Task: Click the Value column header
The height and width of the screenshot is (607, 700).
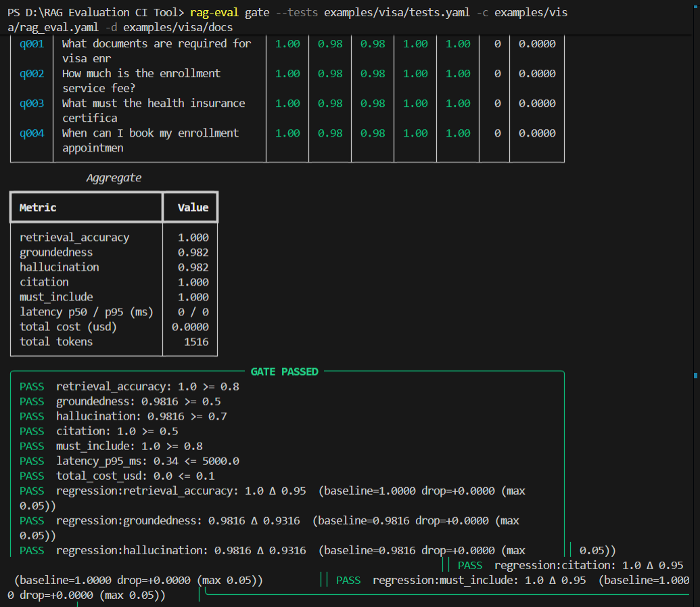Action: [193, 208]
